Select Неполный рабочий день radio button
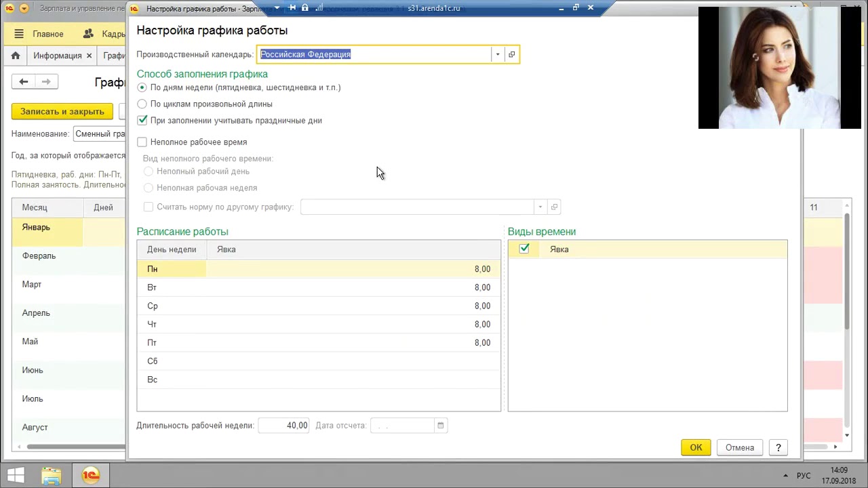 pos(149,171)
